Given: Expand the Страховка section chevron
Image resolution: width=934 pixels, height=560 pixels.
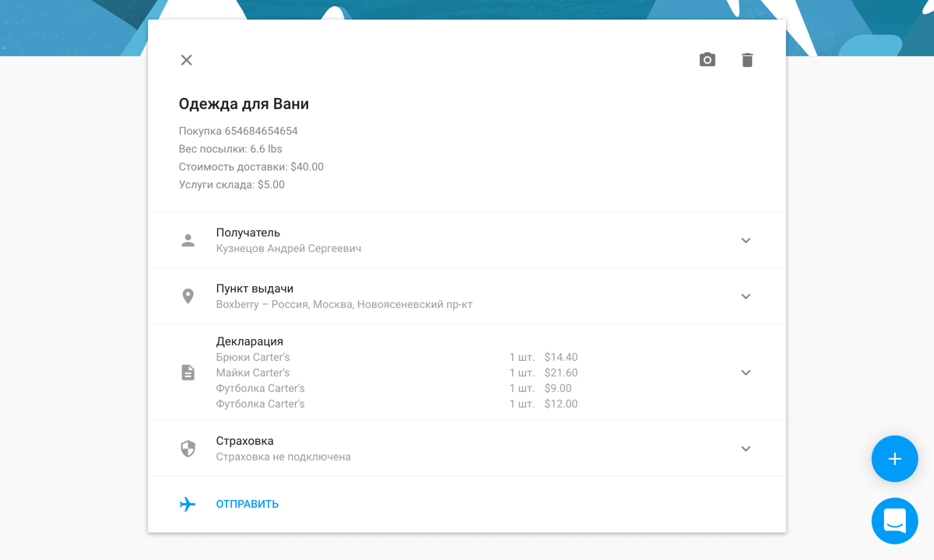Looking at the screenshot, I should 746,449.
